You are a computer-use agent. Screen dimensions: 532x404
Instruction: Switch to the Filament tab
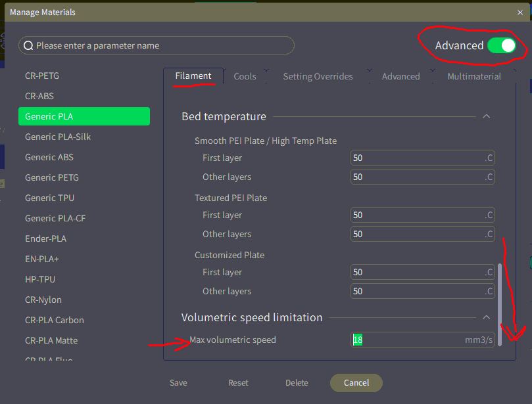193,76
